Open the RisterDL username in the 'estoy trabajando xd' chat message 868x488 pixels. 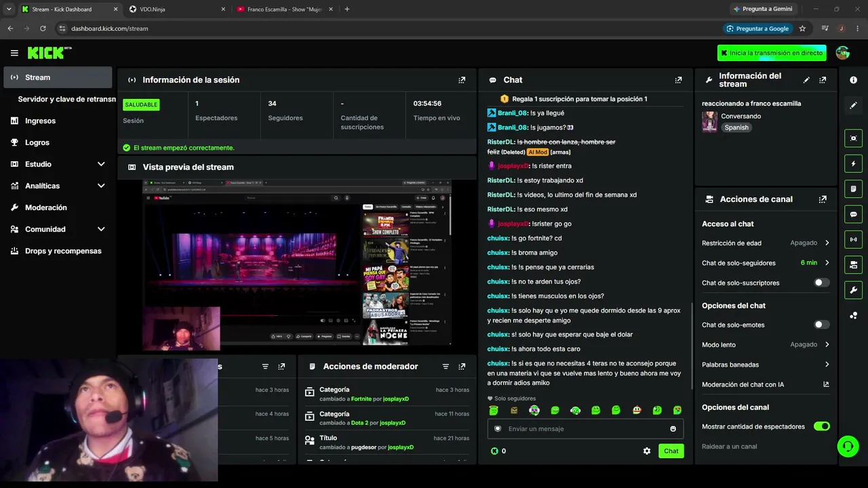(501, 180)
